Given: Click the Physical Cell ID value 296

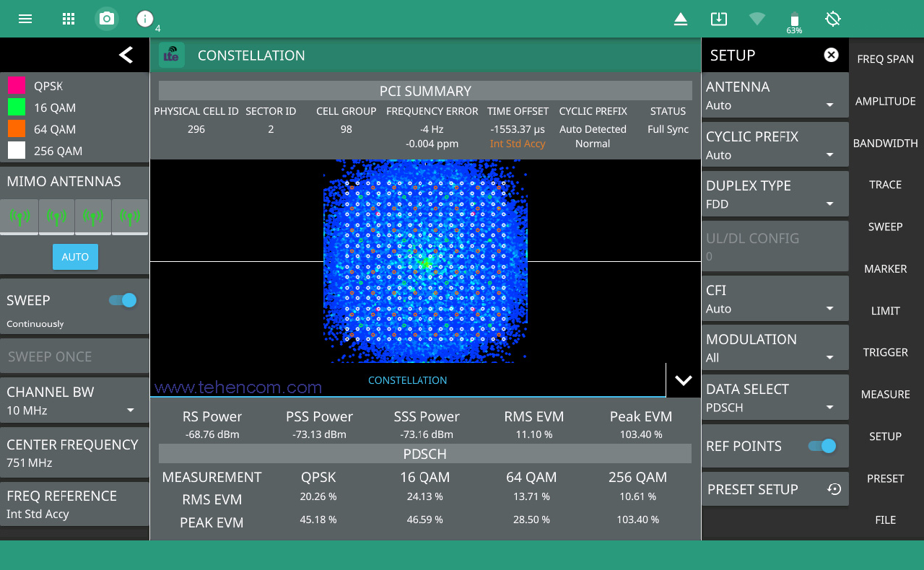Looking at the screenshot, I should pos(196,129).
